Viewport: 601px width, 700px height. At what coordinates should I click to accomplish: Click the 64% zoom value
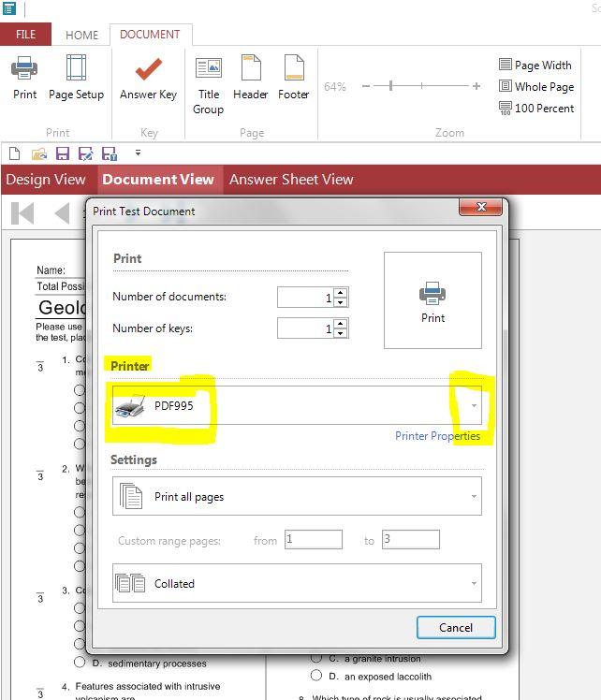pos(335,87)
